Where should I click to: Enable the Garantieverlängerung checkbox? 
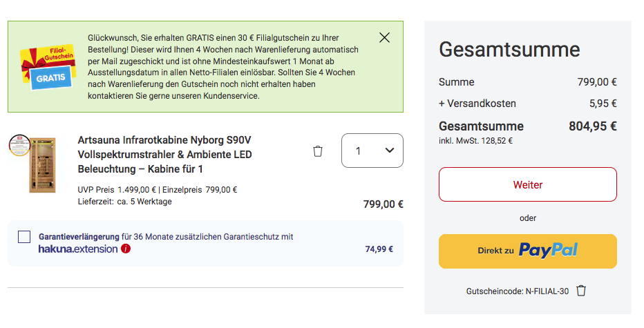point(24,237)
